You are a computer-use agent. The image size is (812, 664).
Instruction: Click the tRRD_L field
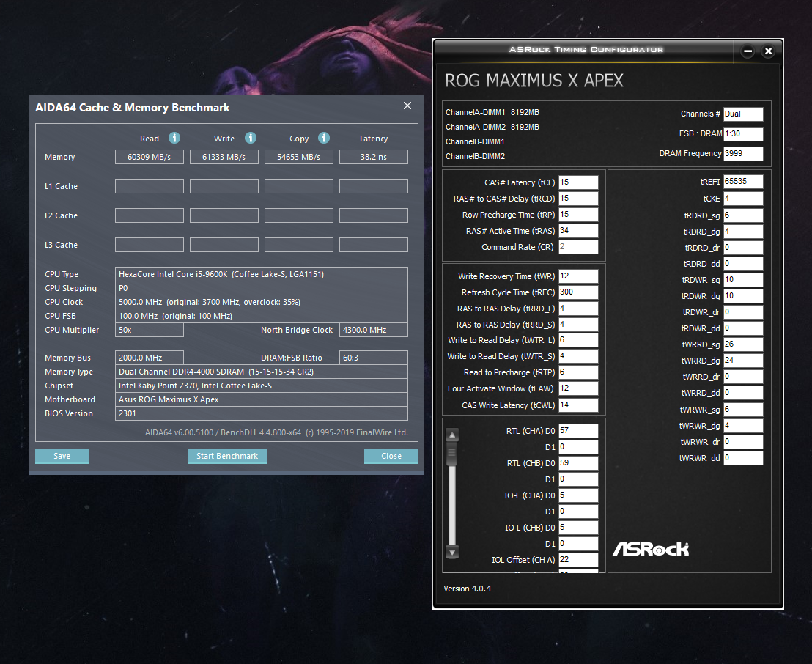coord(578,309)
